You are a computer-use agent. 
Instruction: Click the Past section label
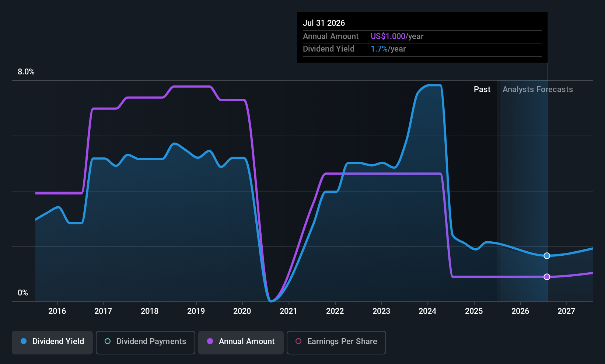(482, 90)
